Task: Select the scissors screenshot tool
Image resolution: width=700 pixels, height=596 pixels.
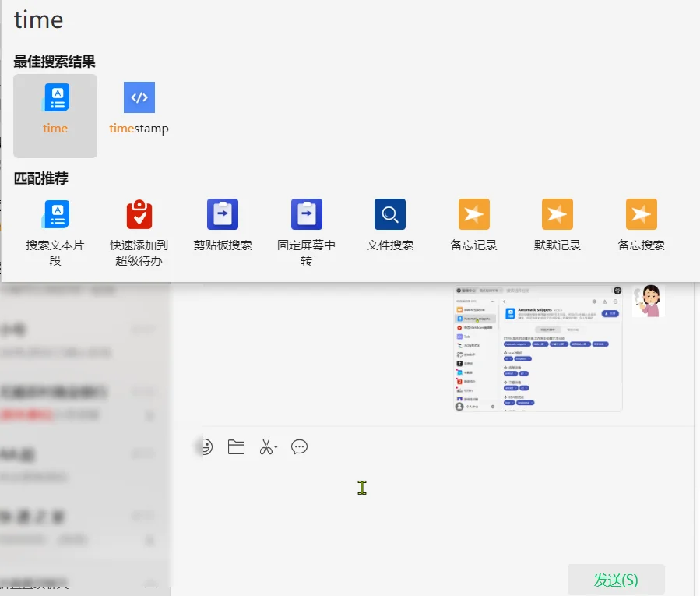Action: point(265,446)
